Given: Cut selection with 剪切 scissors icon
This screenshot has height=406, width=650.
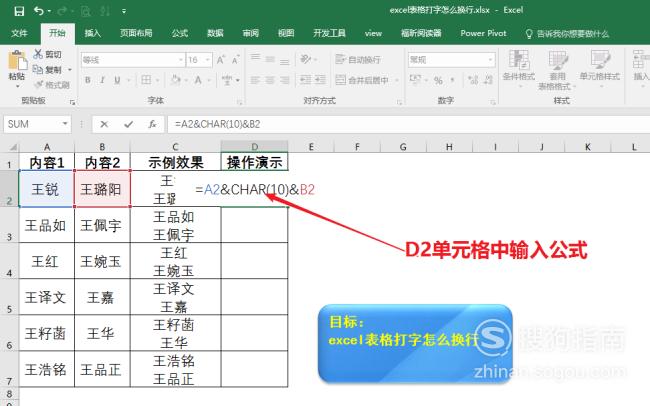Looking at the screenshot, I should click(47, 54).
